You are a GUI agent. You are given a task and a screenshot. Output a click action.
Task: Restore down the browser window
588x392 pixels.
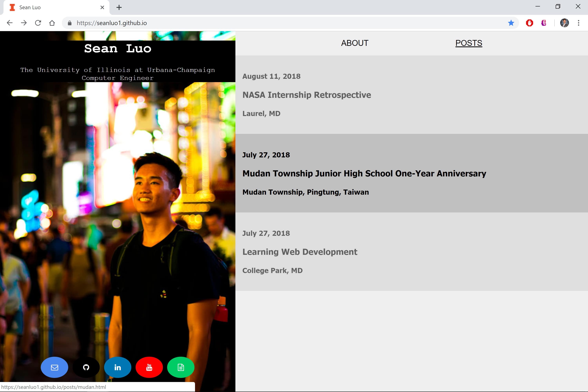coord(558,6)
